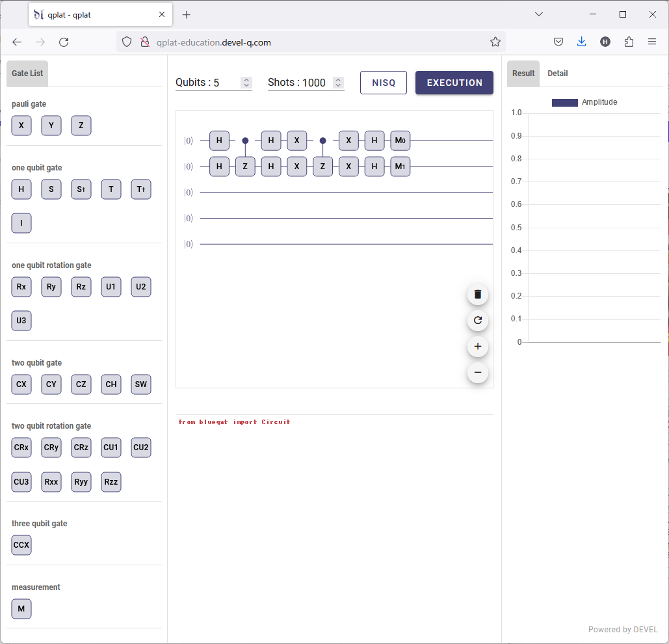Select the Pauli Y gate
The height and width of the screenshot is (644, 669).
51,126
